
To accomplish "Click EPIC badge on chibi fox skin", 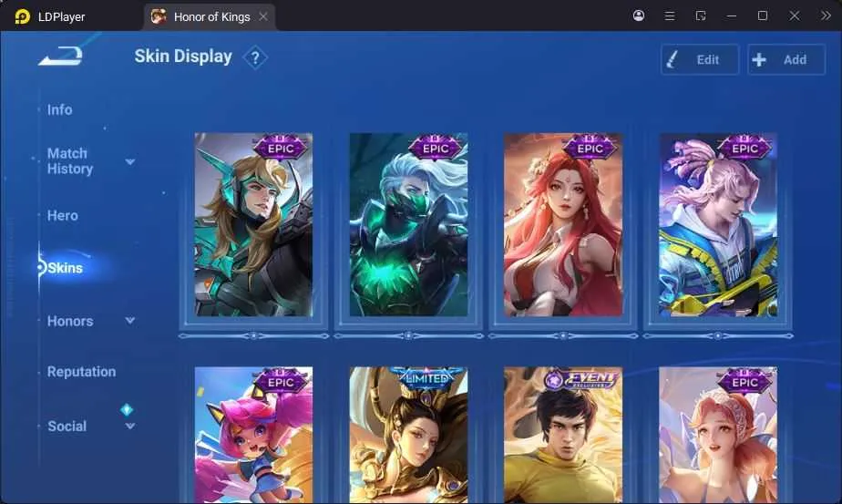I will [281, 382].
